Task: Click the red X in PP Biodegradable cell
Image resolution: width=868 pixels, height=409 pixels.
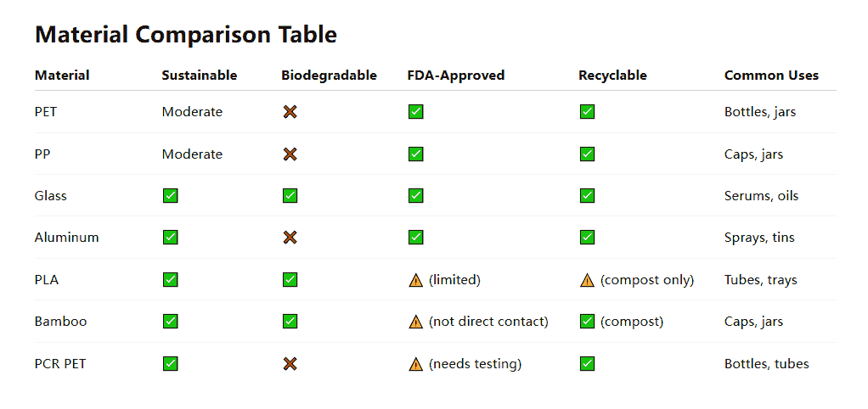Action: [290, 154]
